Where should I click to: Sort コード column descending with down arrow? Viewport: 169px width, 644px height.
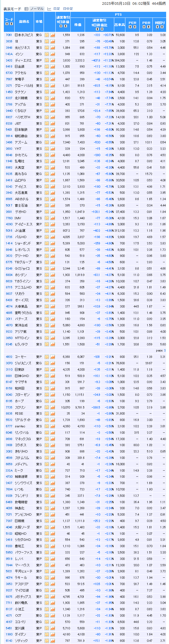11,24
